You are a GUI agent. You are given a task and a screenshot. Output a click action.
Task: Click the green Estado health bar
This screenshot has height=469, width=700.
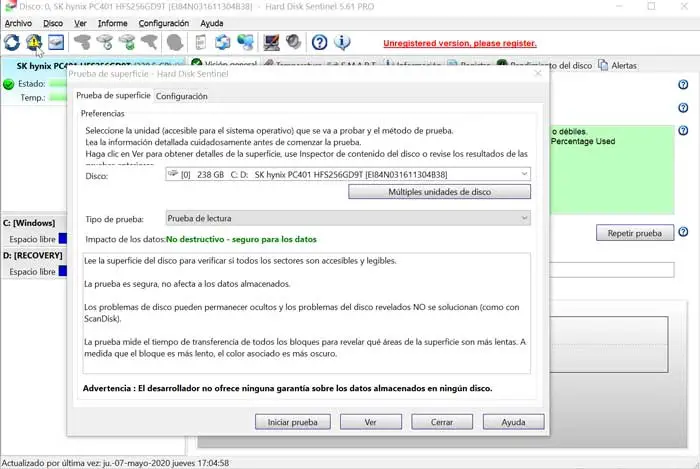click(x=58, y=83)
